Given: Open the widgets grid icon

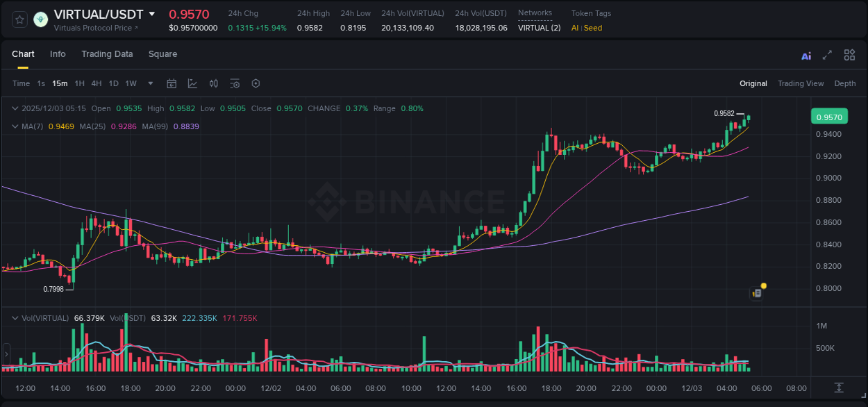Looking at the screenshot, I should click(x=849, y=55).
